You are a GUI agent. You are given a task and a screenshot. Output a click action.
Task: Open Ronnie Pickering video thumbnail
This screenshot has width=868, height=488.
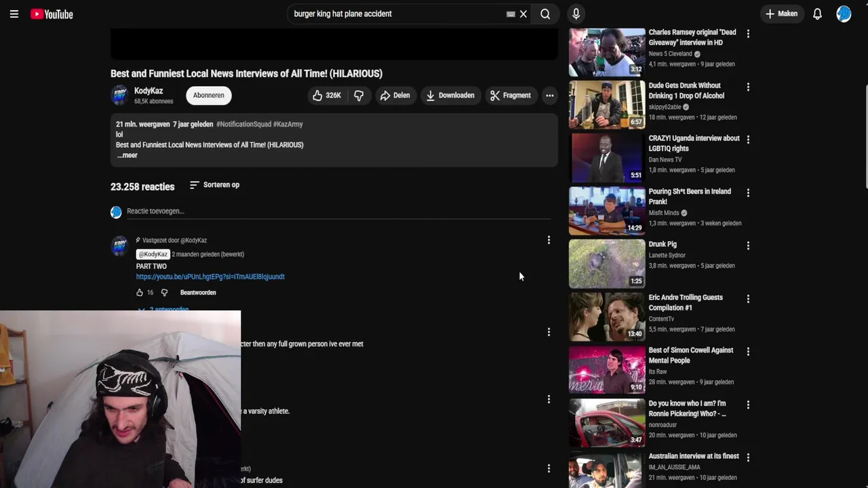pos(607,423)
